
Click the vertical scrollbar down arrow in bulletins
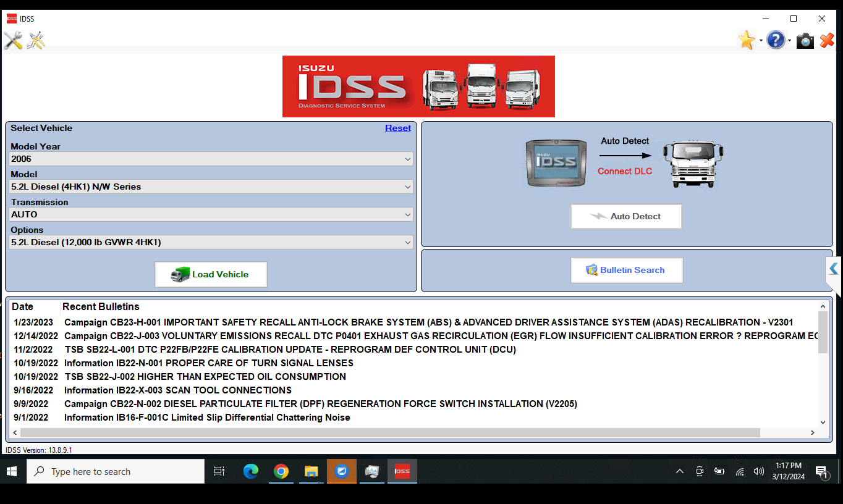(x=823, y=421)
